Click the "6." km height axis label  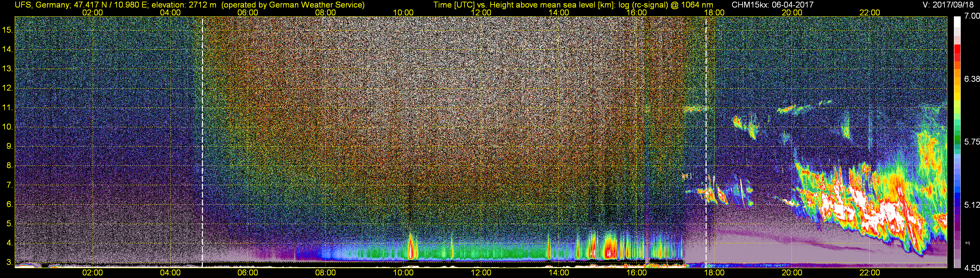coord(9,204)
